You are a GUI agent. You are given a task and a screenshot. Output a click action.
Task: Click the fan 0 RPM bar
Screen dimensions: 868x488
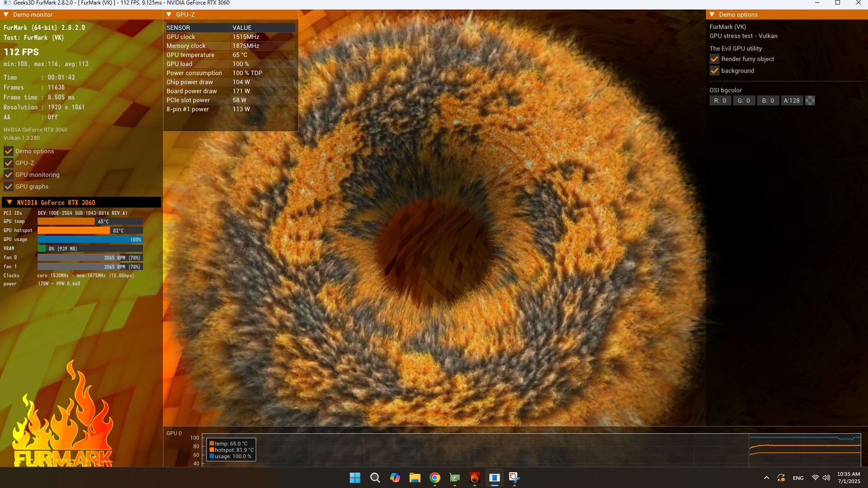tap(90, 257)
